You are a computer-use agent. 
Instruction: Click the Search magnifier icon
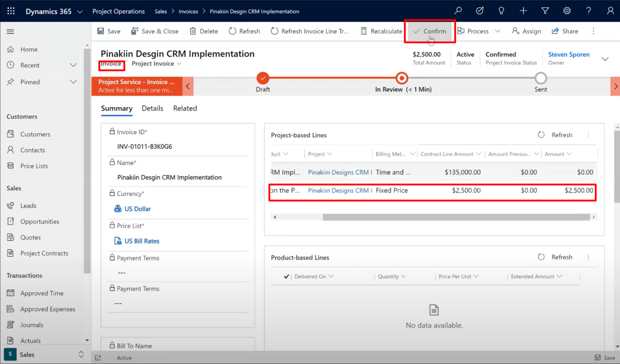[x=458, y=11]
